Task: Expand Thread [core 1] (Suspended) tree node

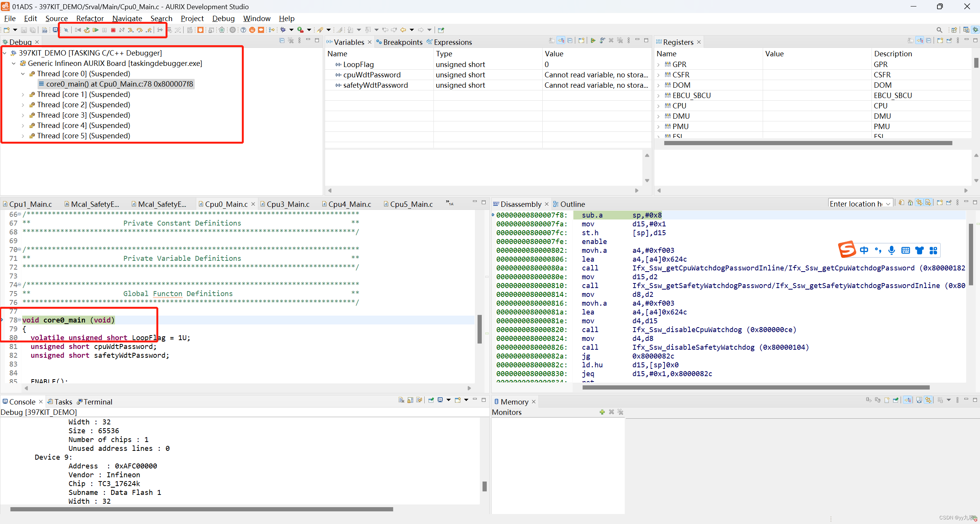Action: (x=23, y=94)
